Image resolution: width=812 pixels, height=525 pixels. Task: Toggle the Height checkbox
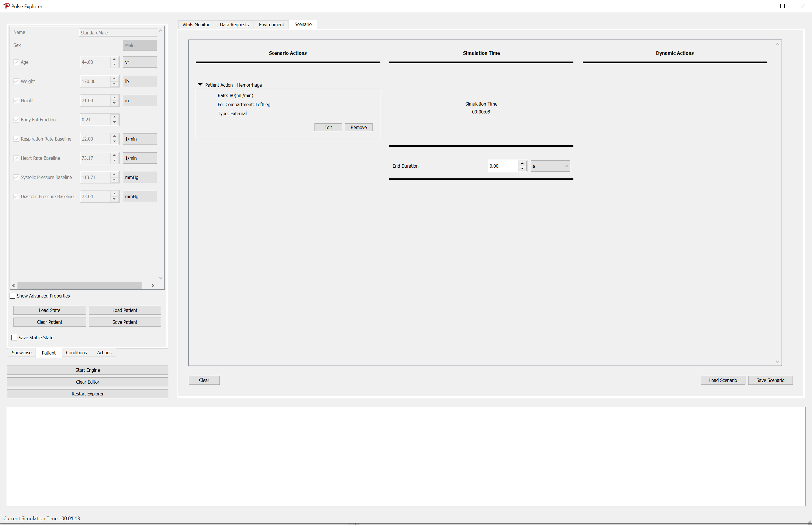point(16,100)
